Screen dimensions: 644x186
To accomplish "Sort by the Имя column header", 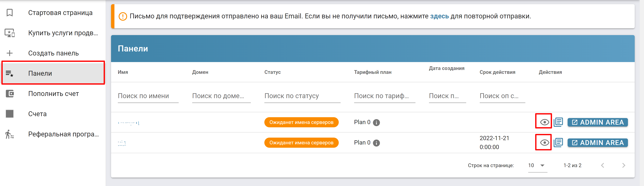I will (x=123, y=72).
